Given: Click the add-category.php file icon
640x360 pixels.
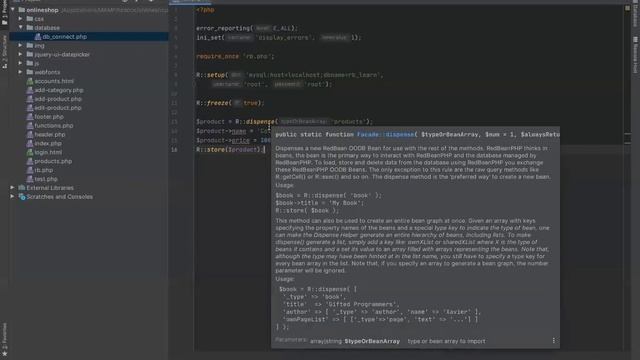Looking at the screenshot, I should [30, 90].
